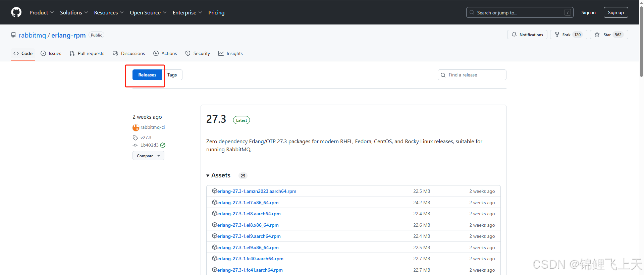
Task: Click the green commit verification check icon
Action: coord(163,145)
